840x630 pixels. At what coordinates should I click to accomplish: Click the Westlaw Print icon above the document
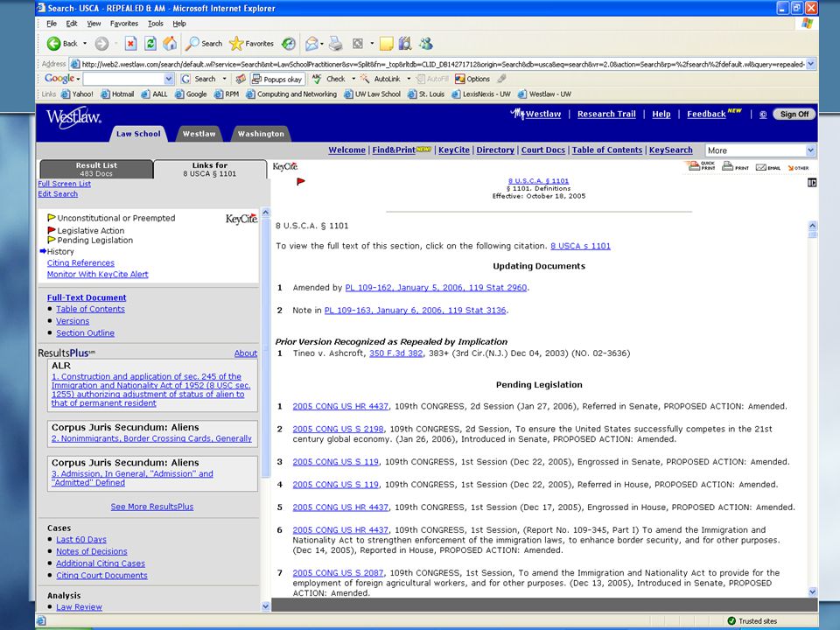(735, 166)
